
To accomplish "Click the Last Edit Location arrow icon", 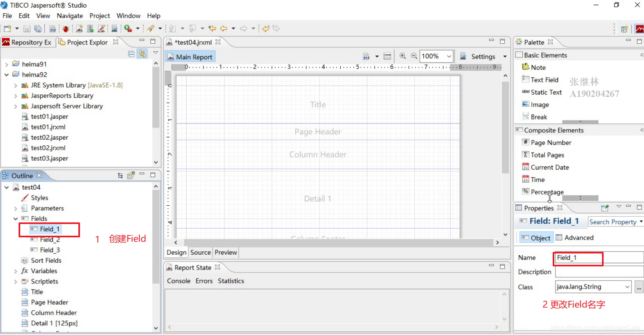I will (x=212, y=29).
